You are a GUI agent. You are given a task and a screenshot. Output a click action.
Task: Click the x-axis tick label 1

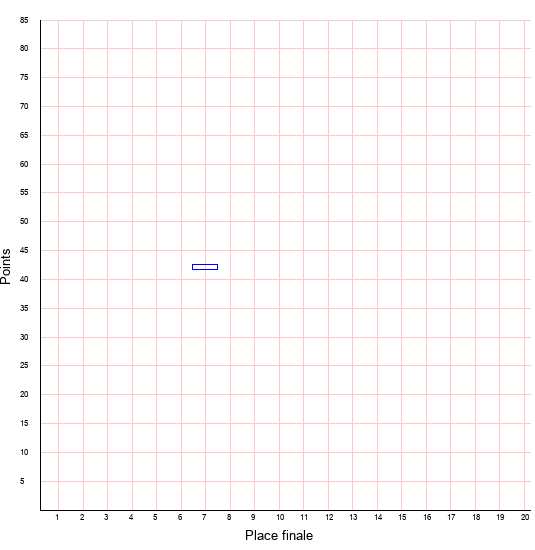pos(57,517)
